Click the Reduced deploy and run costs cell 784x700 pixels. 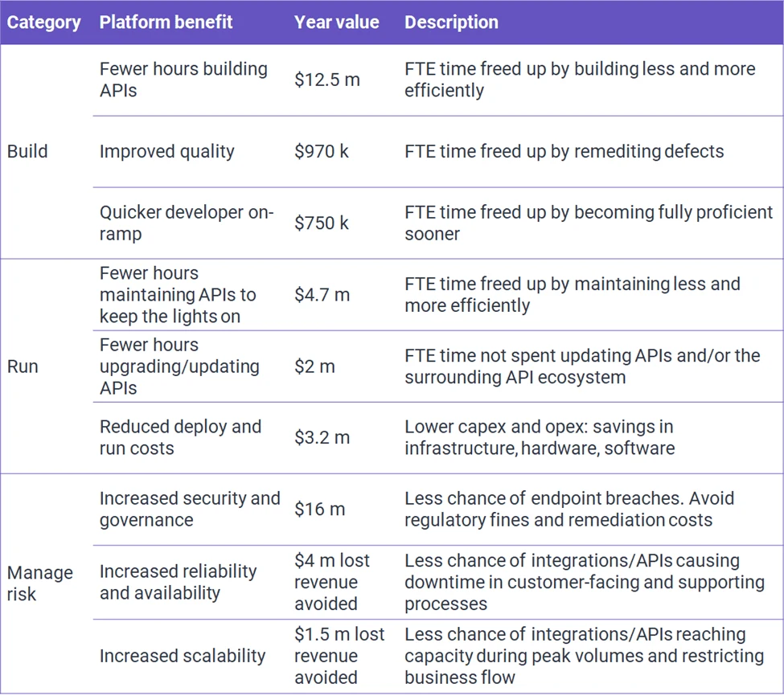[180, 438]
